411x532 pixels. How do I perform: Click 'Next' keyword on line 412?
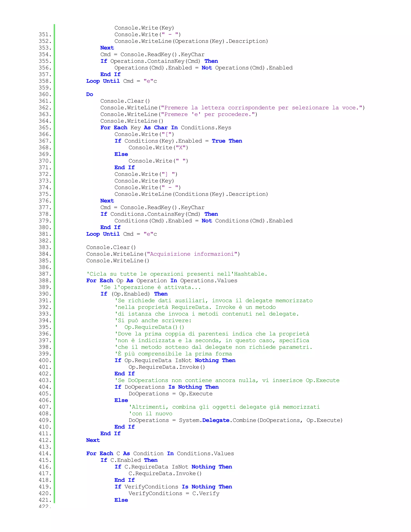point(93,440)
